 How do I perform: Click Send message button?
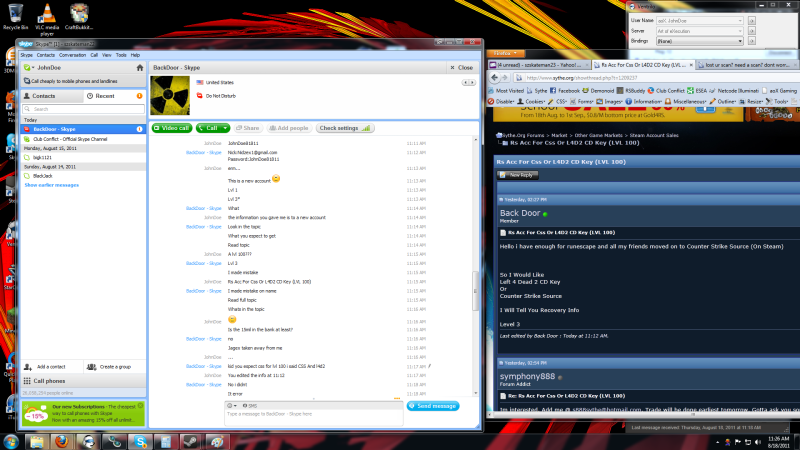coord(433,406)
